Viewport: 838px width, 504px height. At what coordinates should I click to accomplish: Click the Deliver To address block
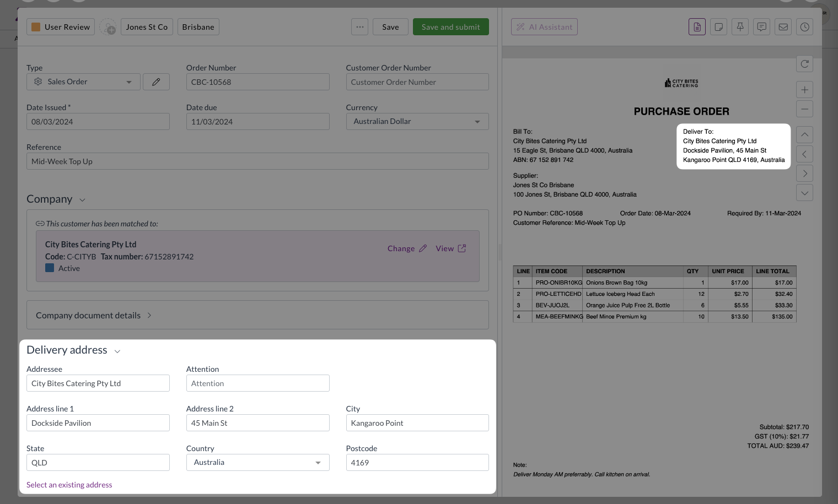(x=733, y=146)
